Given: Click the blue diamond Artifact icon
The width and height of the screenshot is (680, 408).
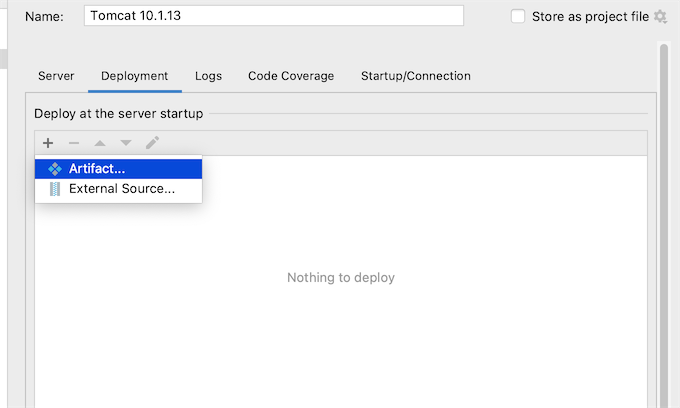Looking at the screenshot, I should [x=55, y=169].
